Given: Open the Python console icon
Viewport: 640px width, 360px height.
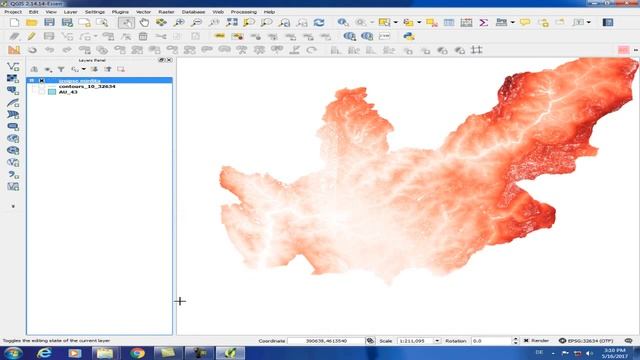Looking at the screenshot, I should click(x=409, y=36).
